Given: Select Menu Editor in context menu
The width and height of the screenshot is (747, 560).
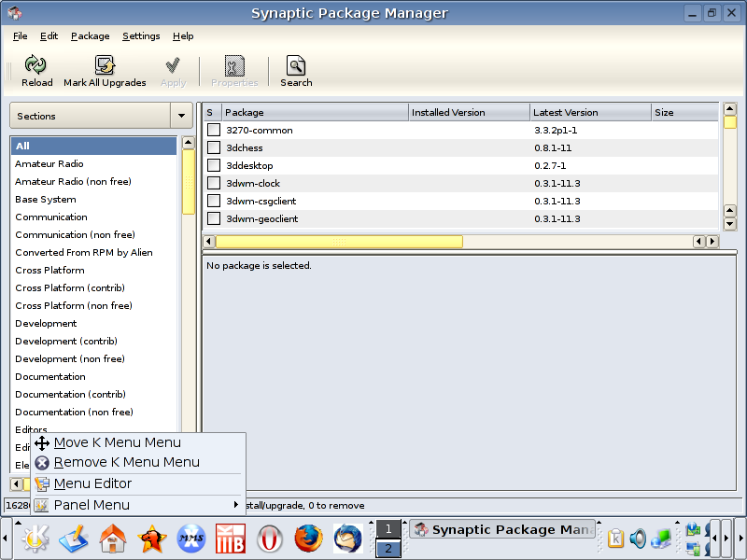Looking at the screenshot, I should (92, 483).
